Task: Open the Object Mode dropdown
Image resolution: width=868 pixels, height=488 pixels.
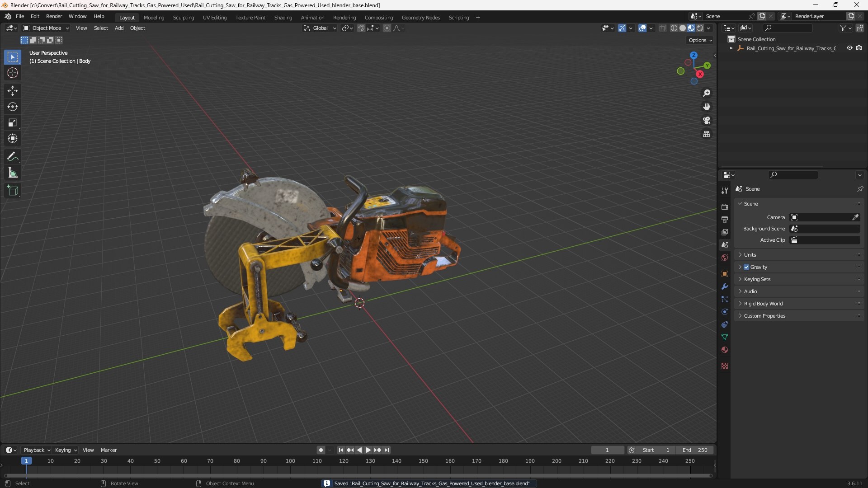Action: (46, 28)
